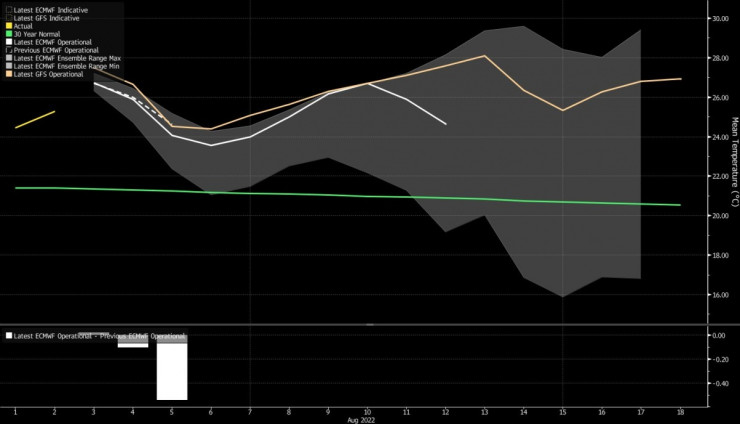The height and width of the screenshot is (424, 740).
Task: Click the white swatch in lower panel legend
Action: coord(9,336)
